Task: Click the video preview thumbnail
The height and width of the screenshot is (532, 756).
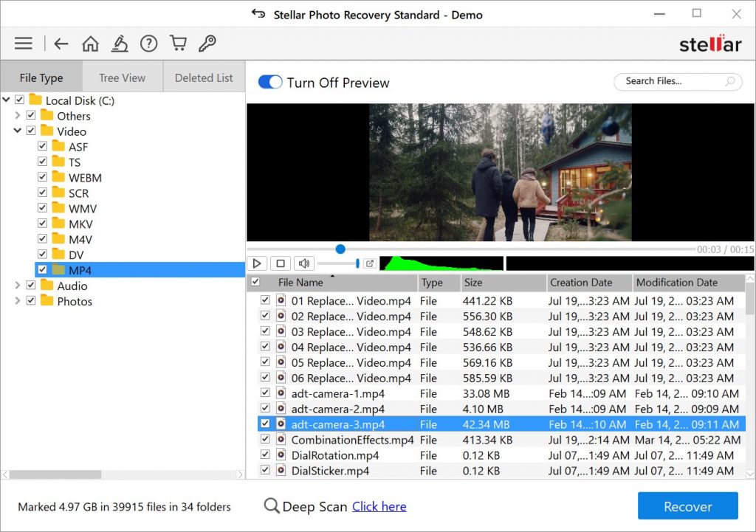Action: tap(501, 173)
